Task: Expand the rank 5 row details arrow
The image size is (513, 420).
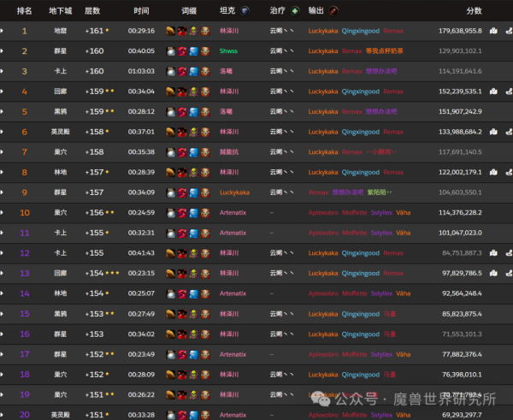Action: pyautogui.click(x=3, y=111)
